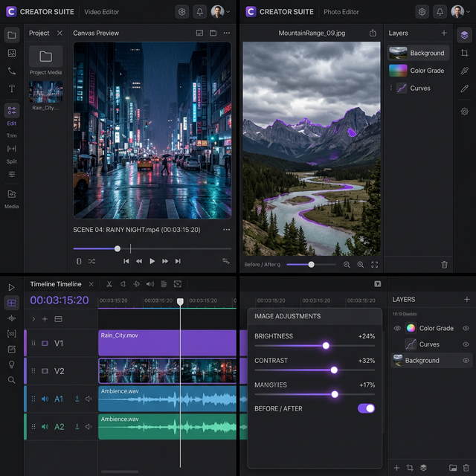Toggle visibility of Color Grade layer right eye
This screenshot has width=476, height=476.
(x=466, y=328)
